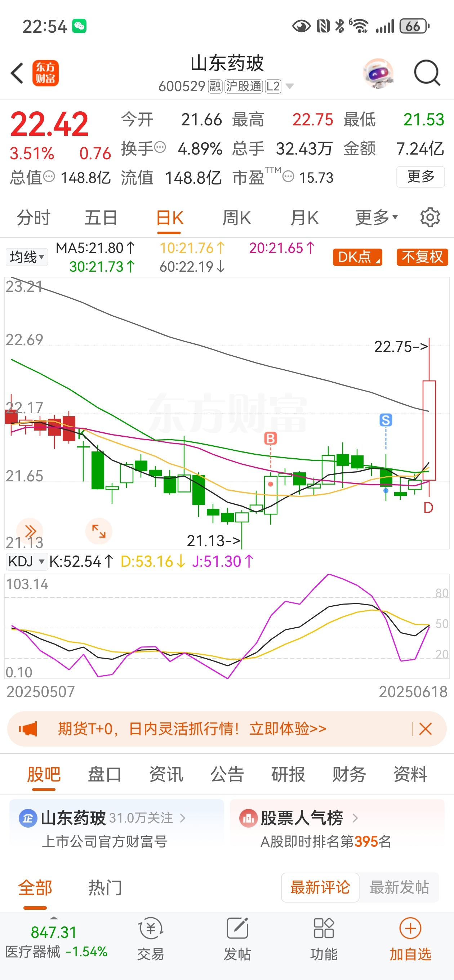
Task: Select the 日K tab
Action: tap(169, 218)
